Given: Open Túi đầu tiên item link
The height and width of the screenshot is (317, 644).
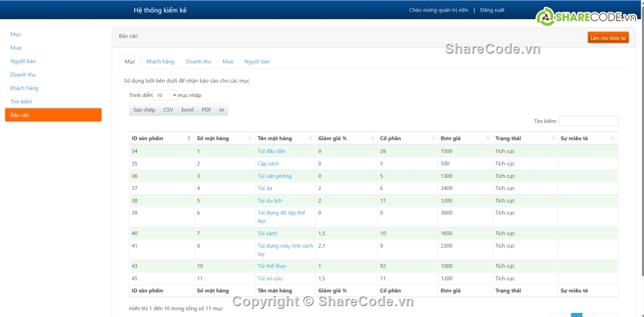Looking at the screenshot, I should coord(271,151).
